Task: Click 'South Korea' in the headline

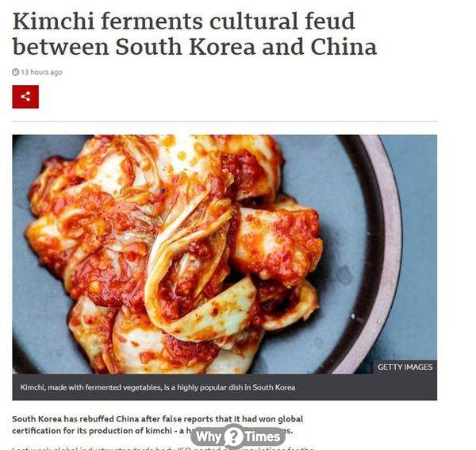Action: tap(185, 47)
